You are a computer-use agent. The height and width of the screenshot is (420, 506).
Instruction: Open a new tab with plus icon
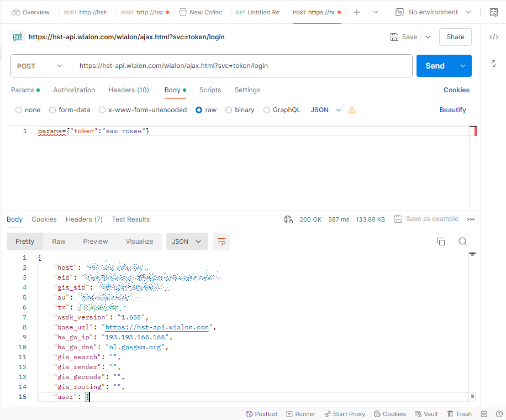point(357,12)
